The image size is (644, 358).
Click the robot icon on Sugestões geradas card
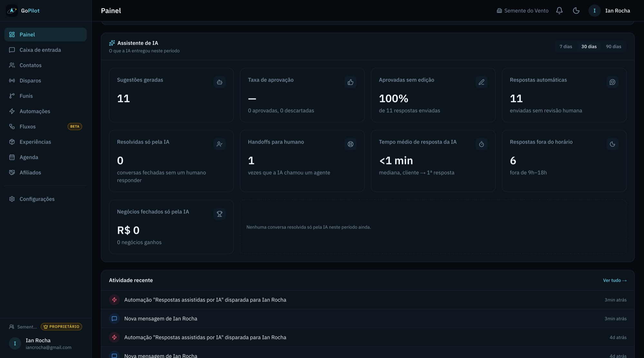220,82
